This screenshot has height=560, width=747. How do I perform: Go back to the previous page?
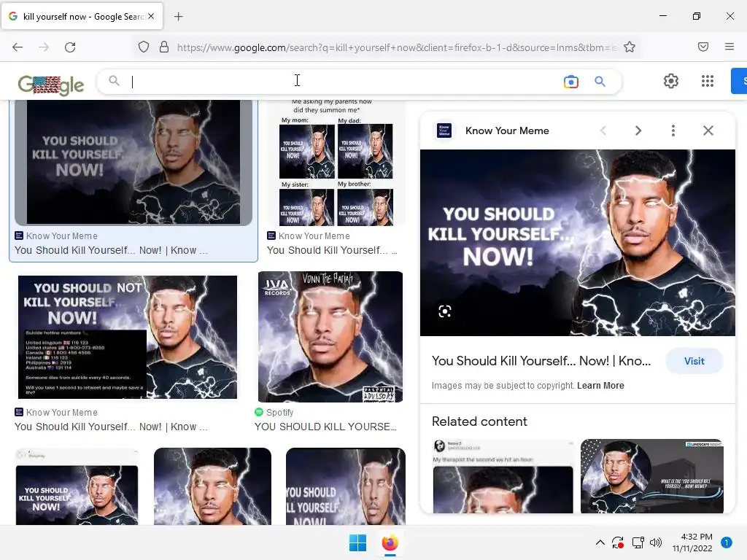pyautogui.click(x=18, y=47)
